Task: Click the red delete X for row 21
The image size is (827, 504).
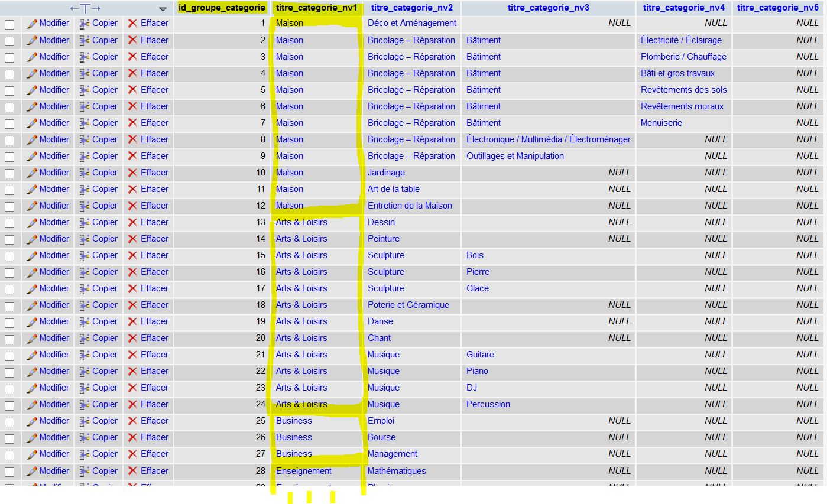Action: tap(132, 355)
